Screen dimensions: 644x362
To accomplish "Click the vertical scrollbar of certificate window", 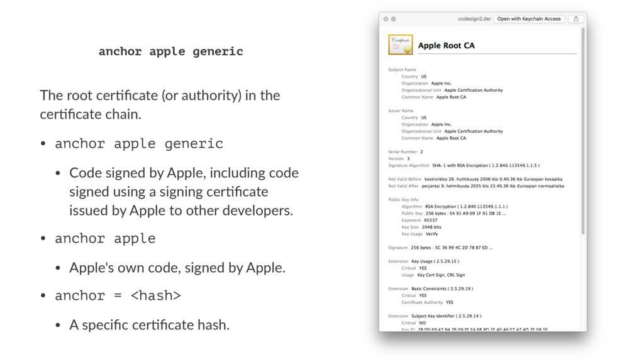I will tap(583, 131).
